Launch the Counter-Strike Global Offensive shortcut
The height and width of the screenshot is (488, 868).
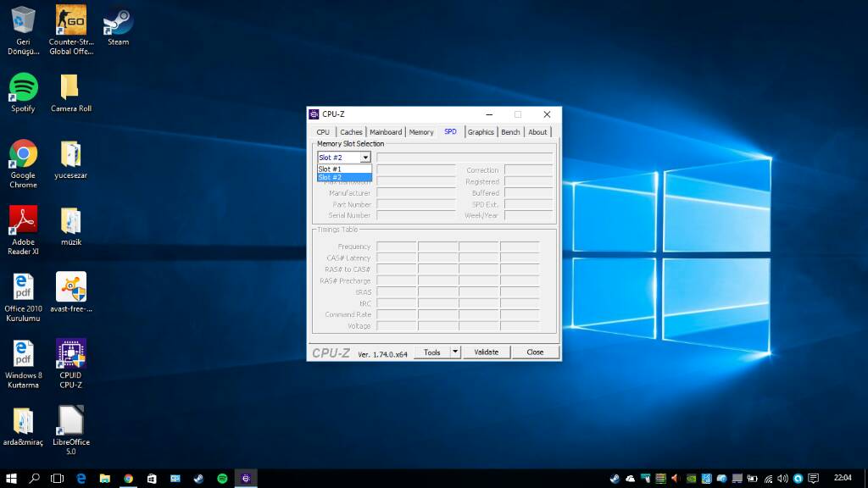point(70,20)
